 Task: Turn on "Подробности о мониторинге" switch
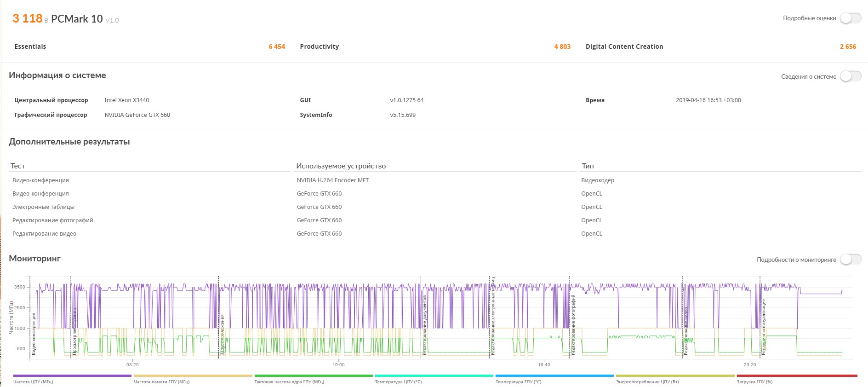pyautogui.click(x=850, y=260)
